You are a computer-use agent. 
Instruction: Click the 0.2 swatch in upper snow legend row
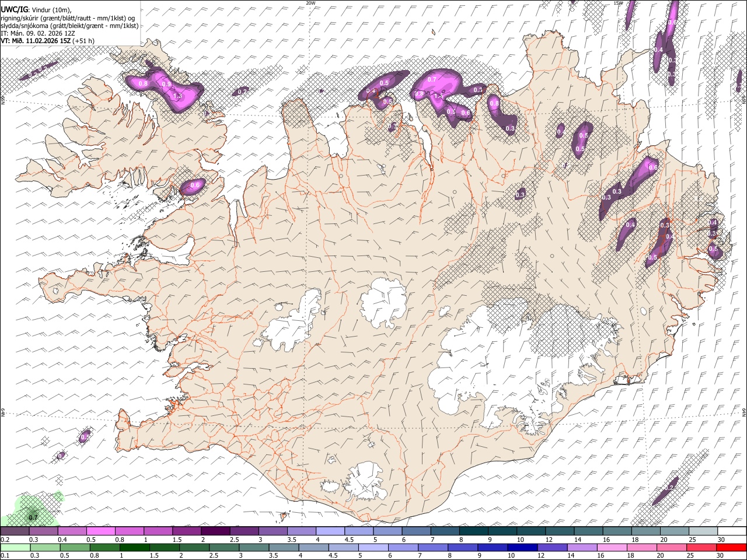[15, 531]
